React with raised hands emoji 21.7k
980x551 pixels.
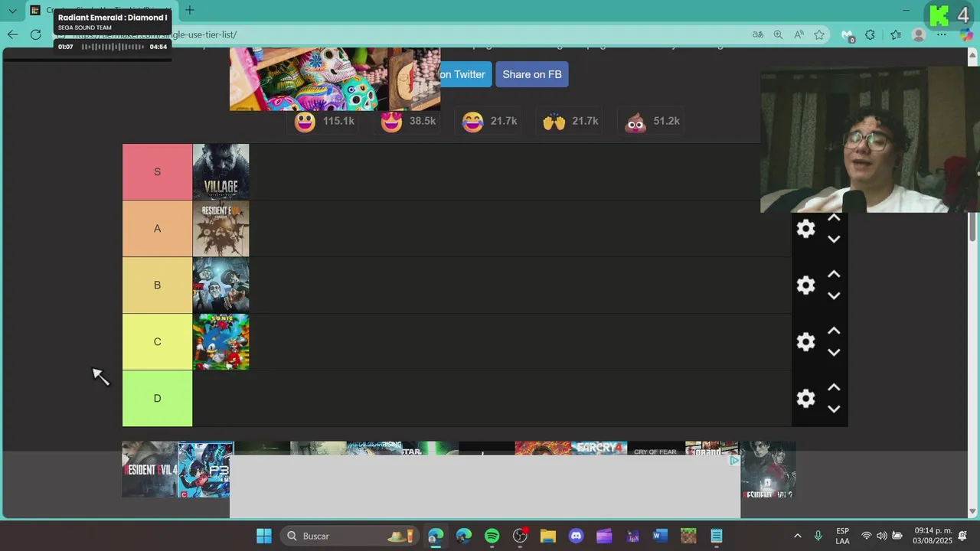pyautogui.click(x=570, y=122)
